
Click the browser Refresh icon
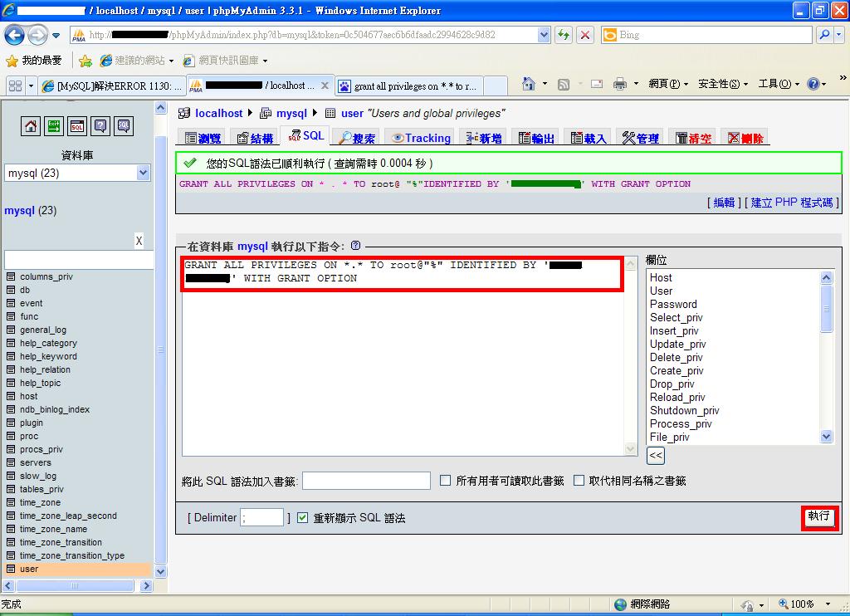click(564, 35)
